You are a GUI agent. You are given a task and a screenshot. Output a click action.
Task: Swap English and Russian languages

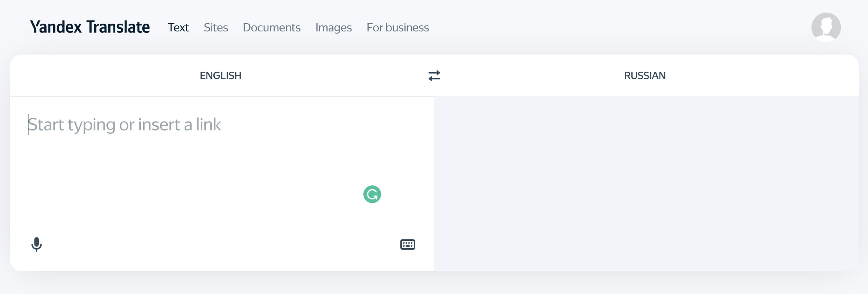tap(434, 76)
